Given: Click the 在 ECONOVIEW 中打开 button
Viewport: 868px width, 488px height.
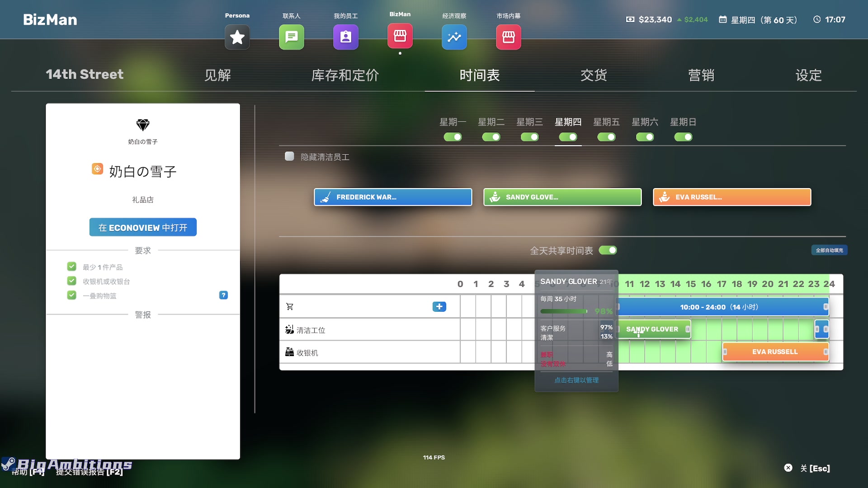Looking at the screenshot, I should coord(143,227).
